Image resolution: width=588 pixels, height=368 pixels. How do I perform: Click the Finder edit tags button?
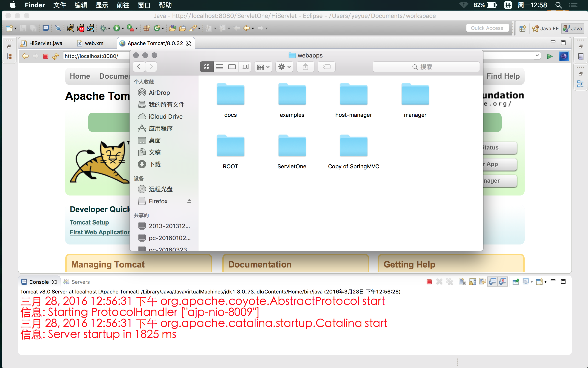point(327,67)
